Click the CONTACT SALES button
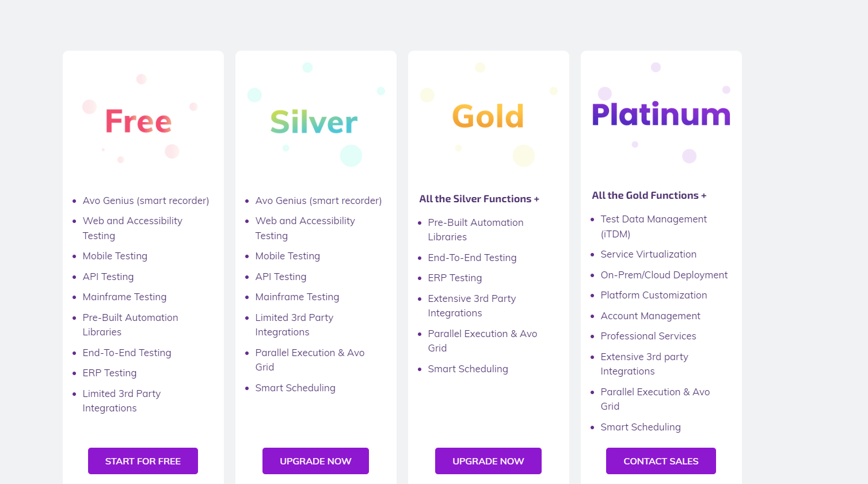868x484 pixels. coord(661,461)
